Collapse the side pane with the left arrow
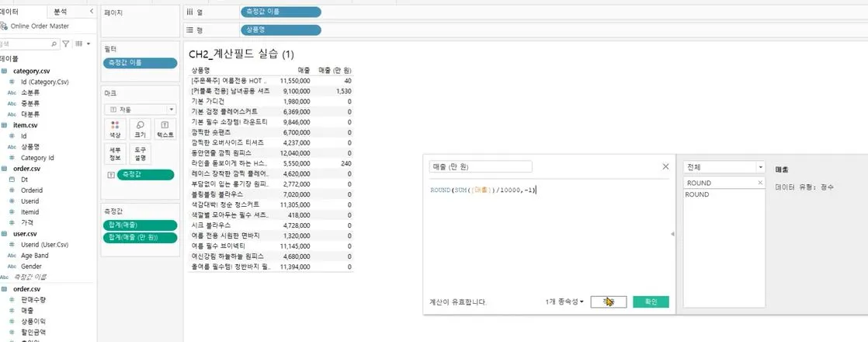Image resolution: width=868 pixels, height=342 pixels. pyautogui.click(x=91, y=11)
